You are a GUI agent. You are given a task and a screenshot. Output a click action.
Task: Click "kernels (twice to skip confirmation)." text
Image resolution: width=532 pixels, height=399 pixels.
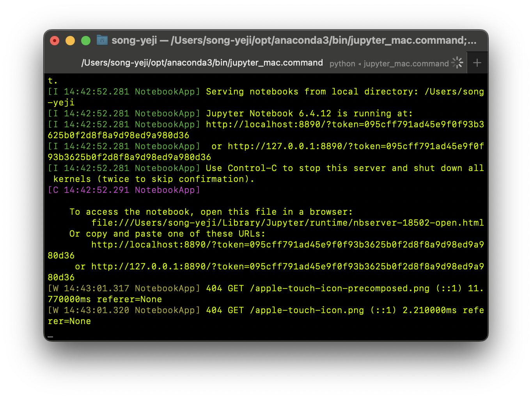click(x=154, y=179)
